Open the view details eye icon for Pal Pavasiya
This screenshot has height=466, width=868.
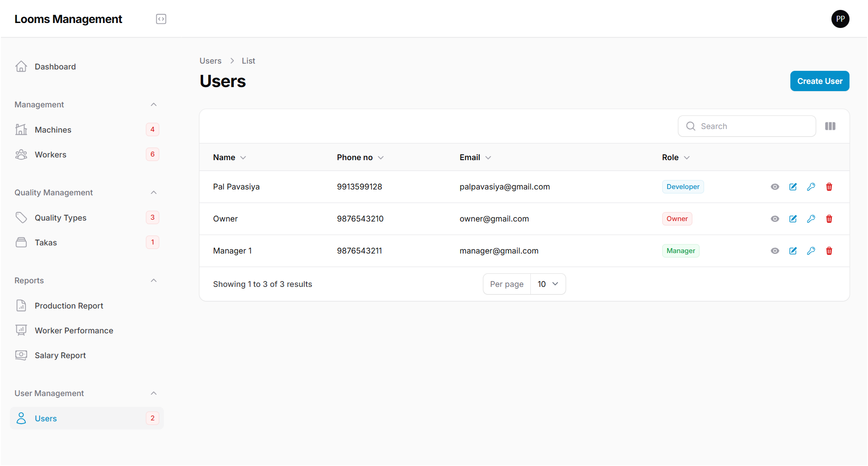pos(775,186)
